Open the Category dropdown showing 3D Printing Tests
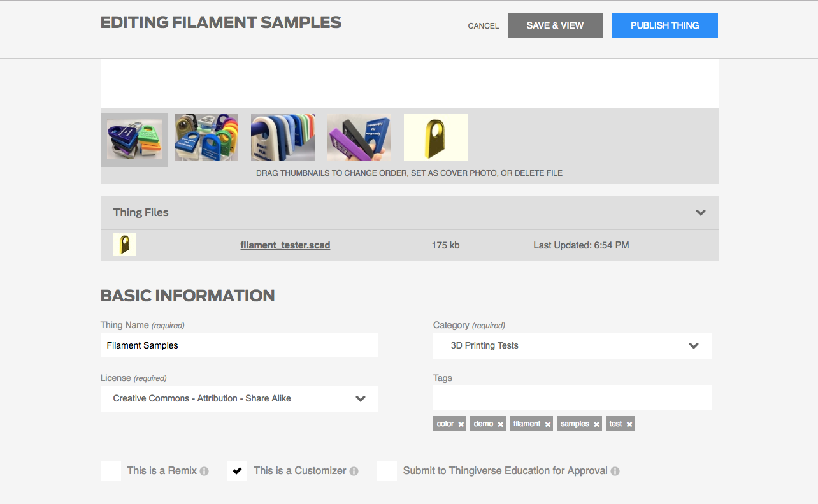 pyautogui.click(x=572, y=346)
